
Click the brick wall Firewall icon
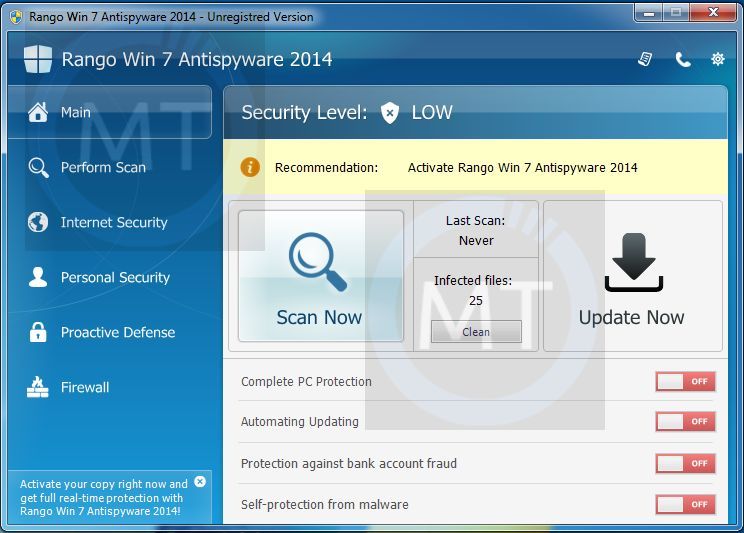[37, 387]
